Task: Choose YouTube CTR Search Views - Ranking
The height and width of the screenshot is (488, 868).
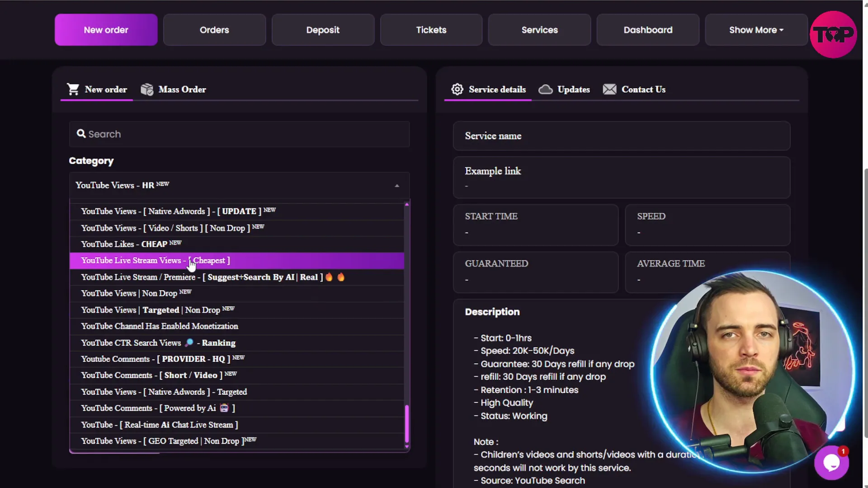Action: 237,343
